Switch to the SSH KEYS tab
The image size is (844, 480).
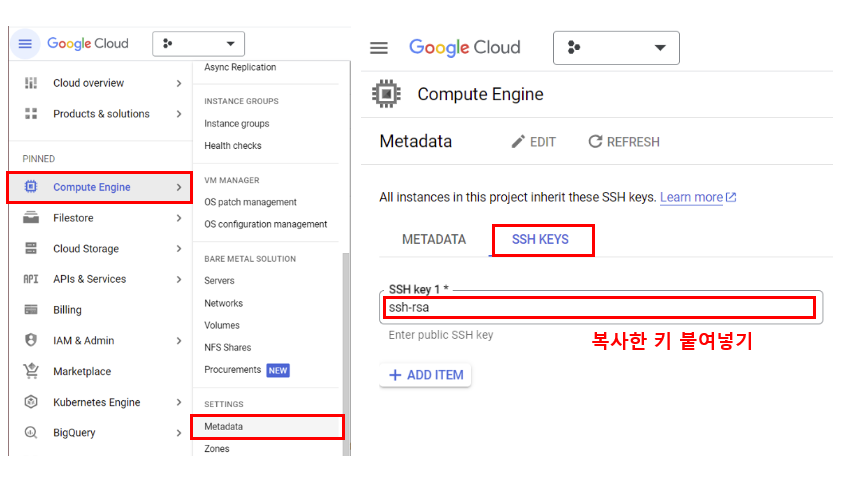[x=540, y=239]
